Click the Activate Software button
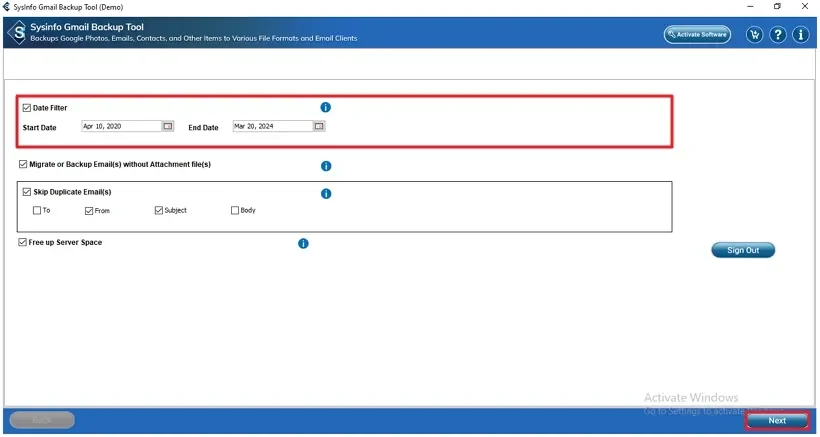 [x=697, y=34]
